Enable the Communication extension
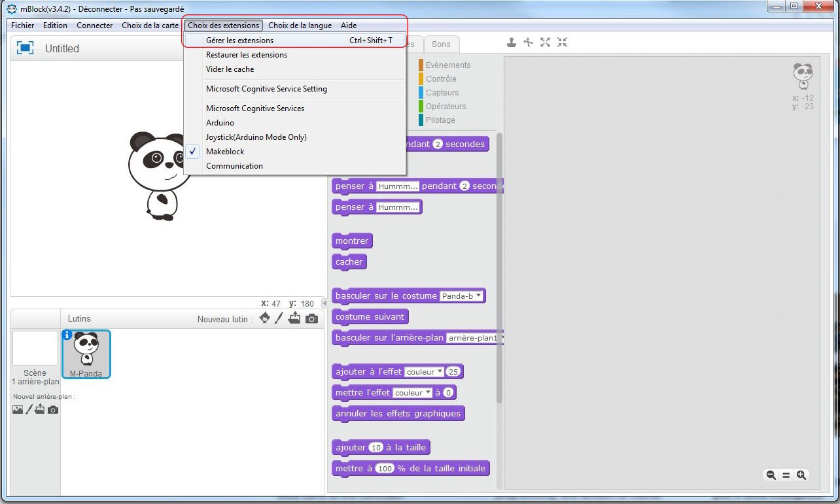Screen dimensions: 840x504 pyautogui.click(x=234, y=166)
